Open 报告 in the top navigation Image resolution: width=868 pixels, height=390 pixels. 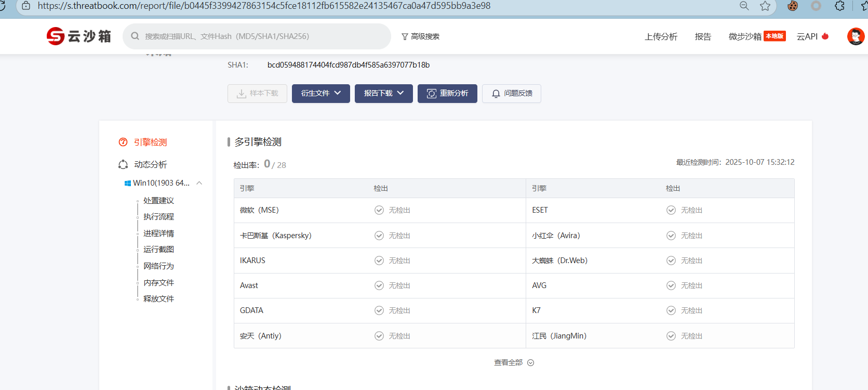click(x=703, y=36)
